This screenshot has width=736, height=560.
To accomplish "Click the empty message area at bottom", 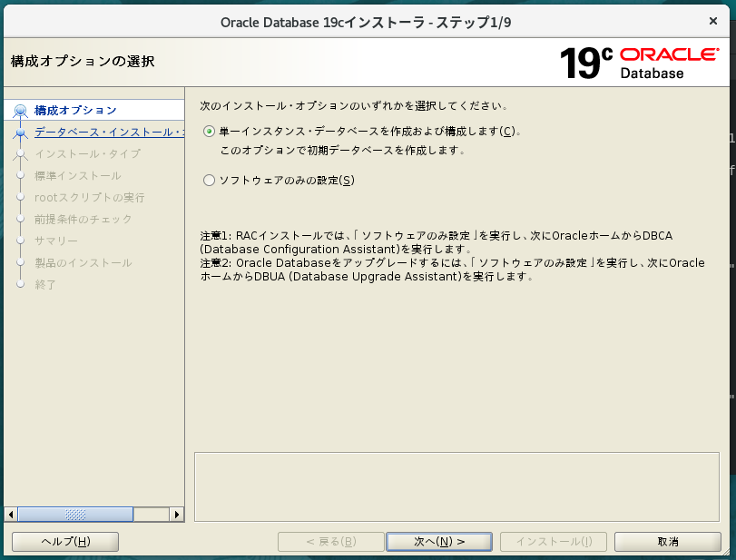I will click(456, 486).
